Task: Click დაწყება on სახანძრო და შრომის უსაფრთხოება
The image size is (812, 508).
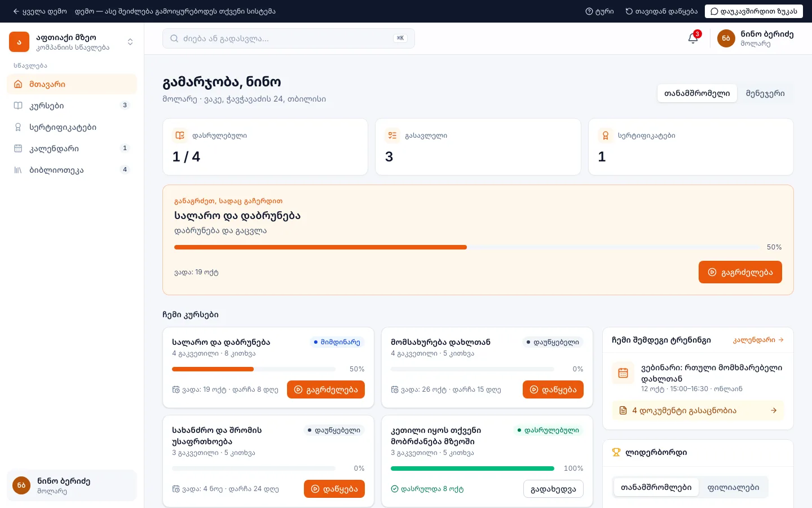Action: [334, 489]
